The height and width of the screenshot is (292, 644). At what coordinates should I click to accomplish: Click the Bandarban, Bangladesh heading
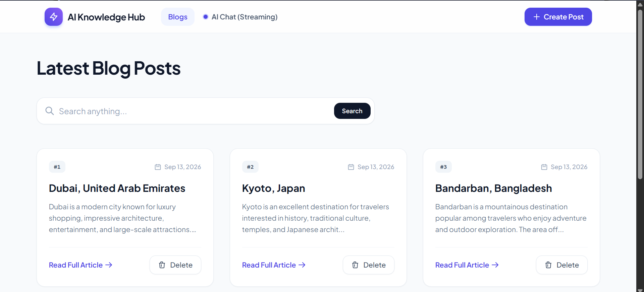493,188
